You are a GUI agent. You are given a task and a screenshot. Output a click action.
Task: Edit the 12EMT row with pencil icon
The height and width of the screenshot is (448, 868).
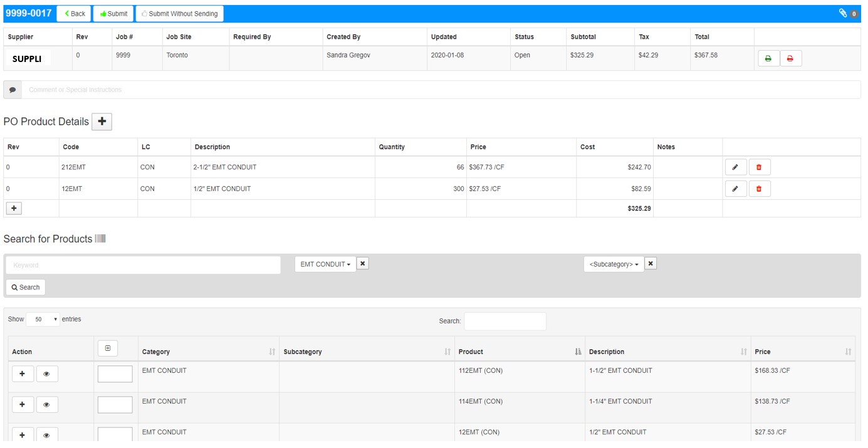(x=736, y=189)
